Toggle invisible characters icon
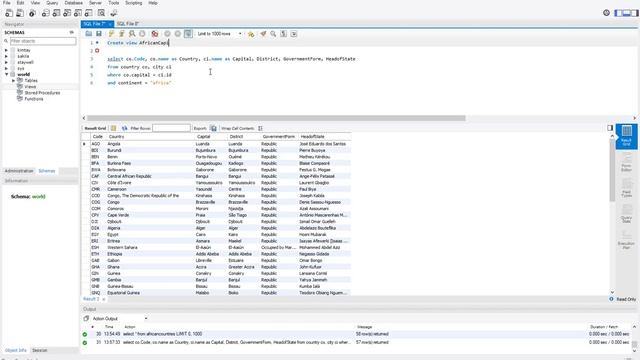 click(x=284, y=34)
